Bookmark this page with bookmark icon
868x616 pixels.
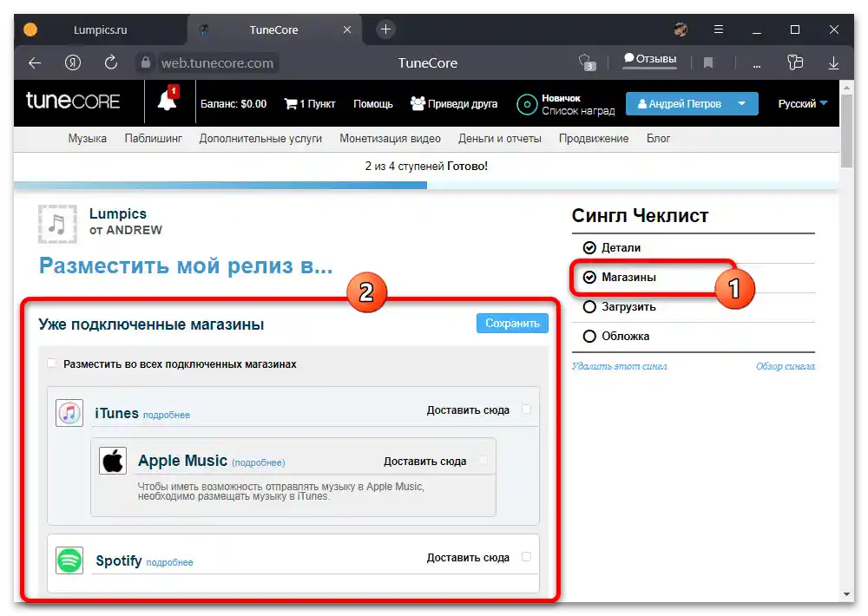(708, 62)
